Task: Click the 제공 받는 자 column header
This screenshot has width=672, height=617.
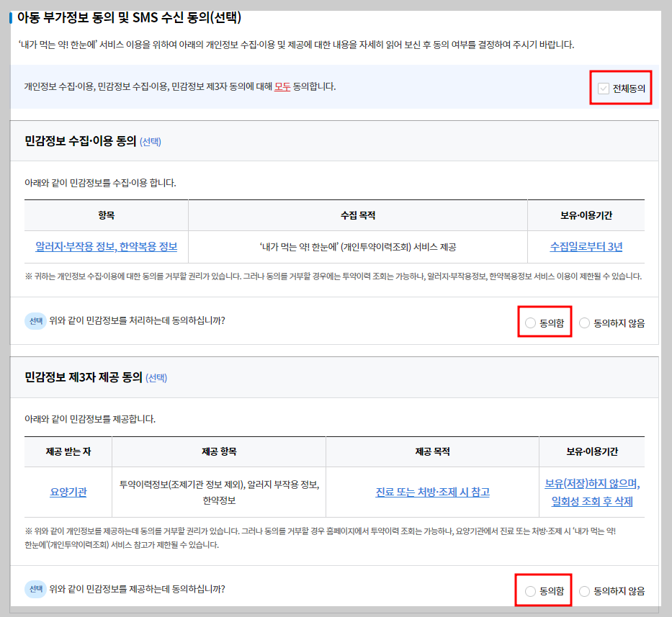Action: [x=68, y=451]
